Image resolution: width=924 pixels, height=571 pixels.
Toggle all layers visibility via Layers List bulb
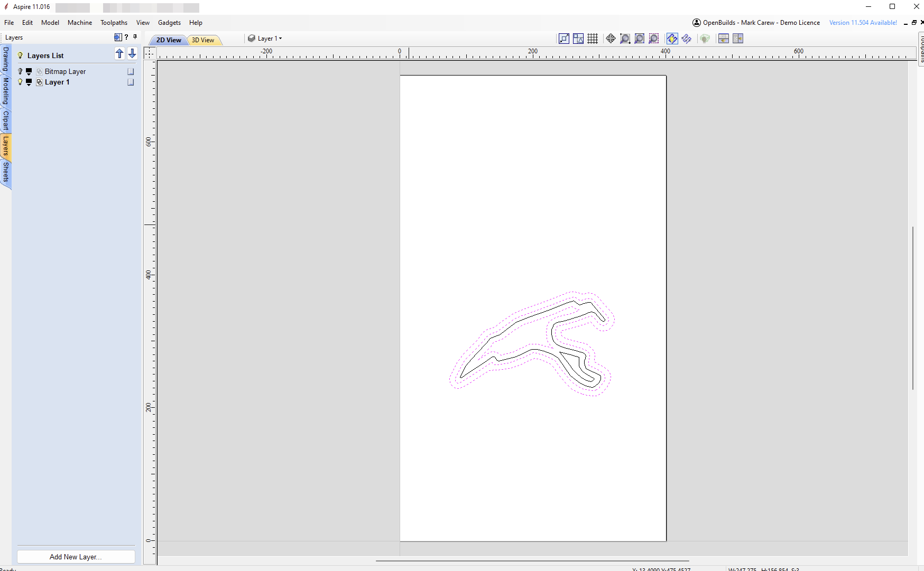point(21,55)
